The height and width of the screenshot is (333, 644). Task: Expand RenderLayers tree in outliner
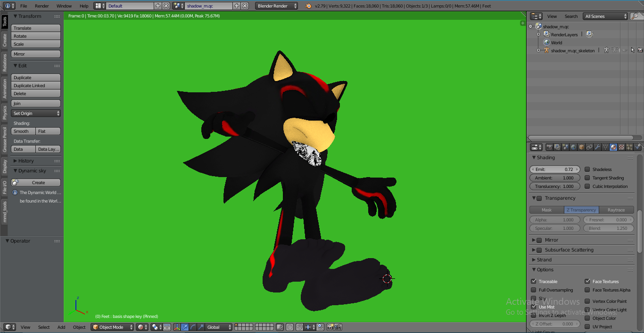pos(539,34)
